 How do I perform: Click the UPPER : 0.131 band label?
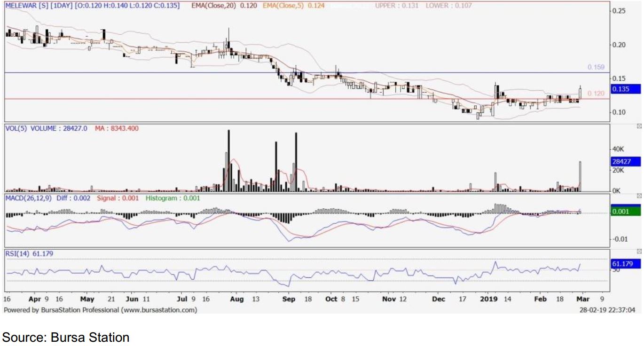(x=398, y=6)
